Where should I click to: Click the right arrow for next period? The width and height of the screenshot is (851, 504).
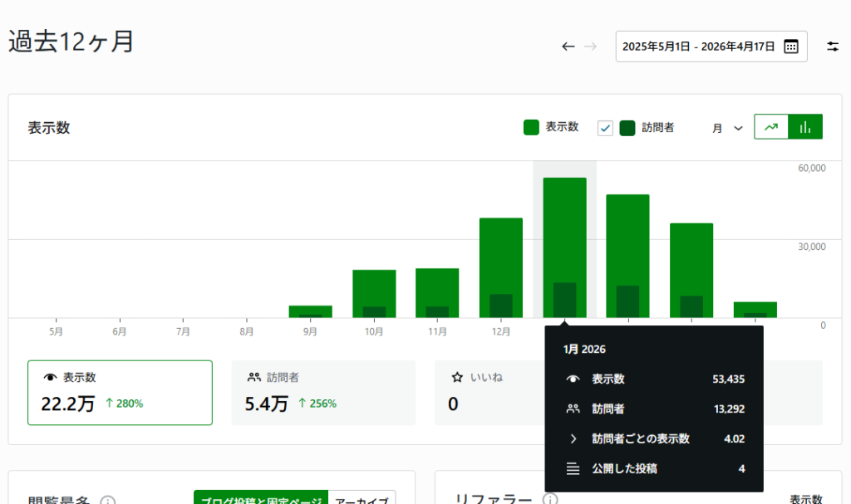tap(590, 46)
